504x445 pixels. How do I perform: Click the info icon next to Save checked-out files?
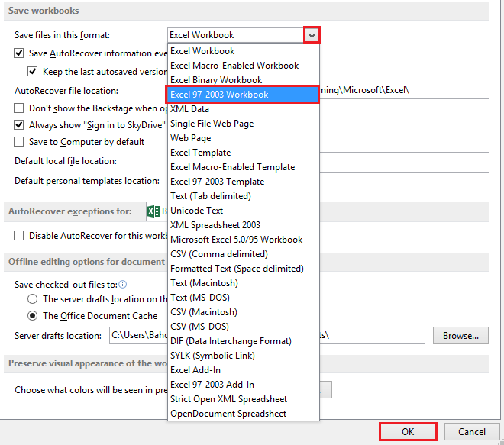(x=123, y=285)
